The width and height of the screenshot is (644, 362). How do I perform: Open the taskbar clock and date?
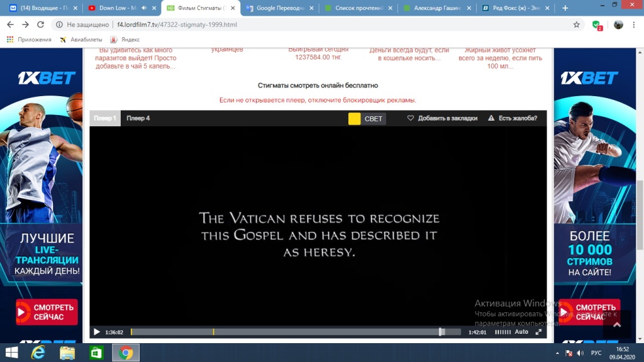(622, 353)
